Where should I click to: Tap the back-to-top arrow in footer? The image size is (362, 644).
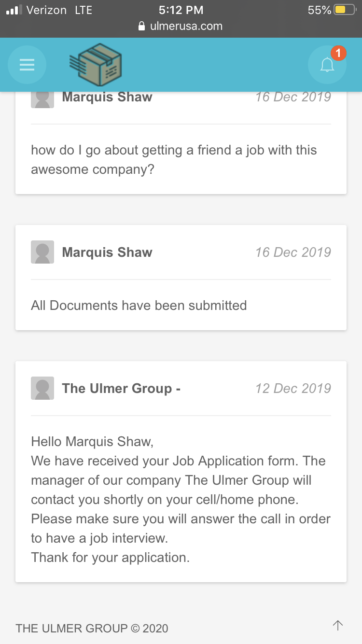coord(338,626)
